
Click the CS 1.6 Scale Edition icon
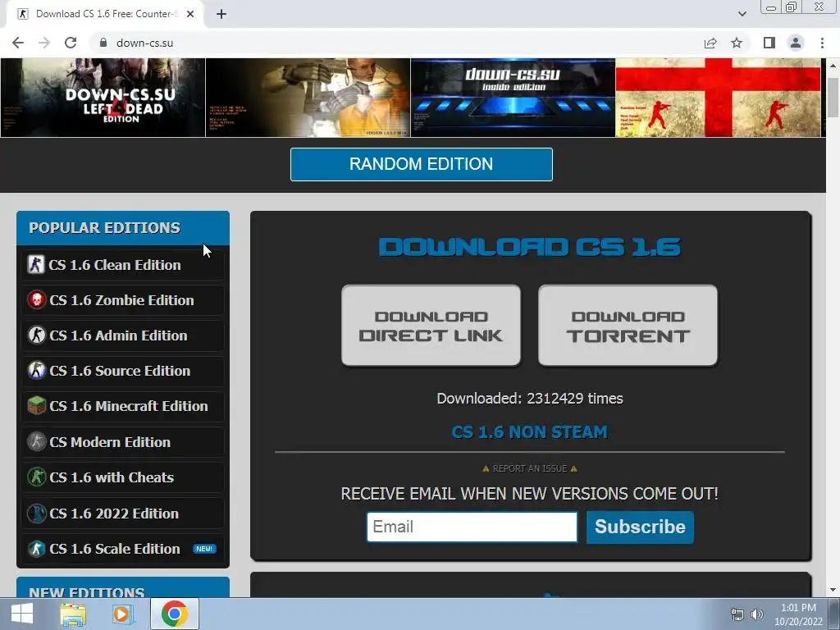coord(36,549)
